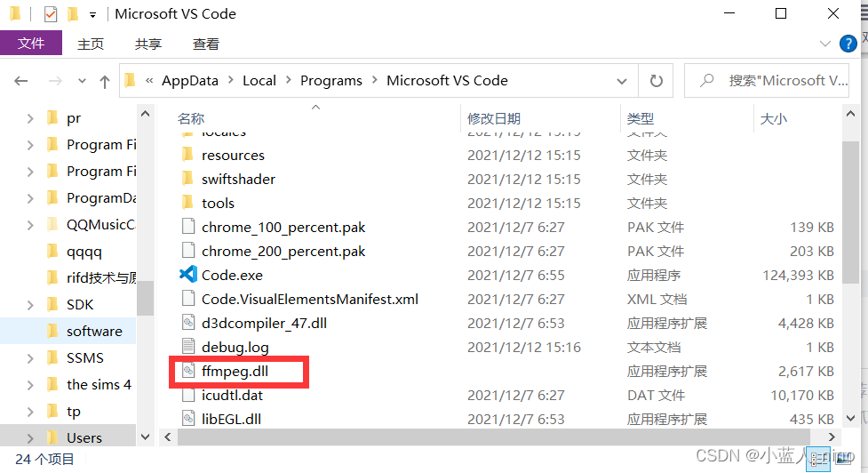The image size is (868, 473).
Task: Click Local in the address breadcrumb
Action: point(259,80)
